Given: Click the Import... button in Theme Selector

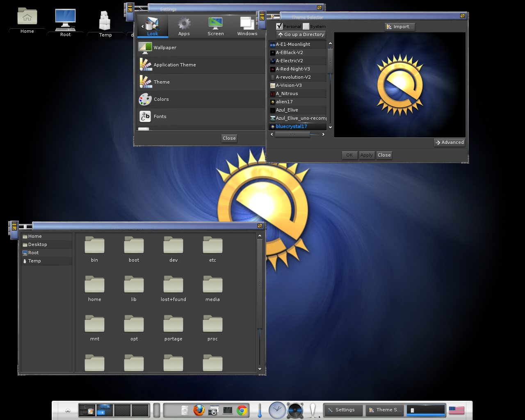Looking at the screenshot, I should 400,27.
